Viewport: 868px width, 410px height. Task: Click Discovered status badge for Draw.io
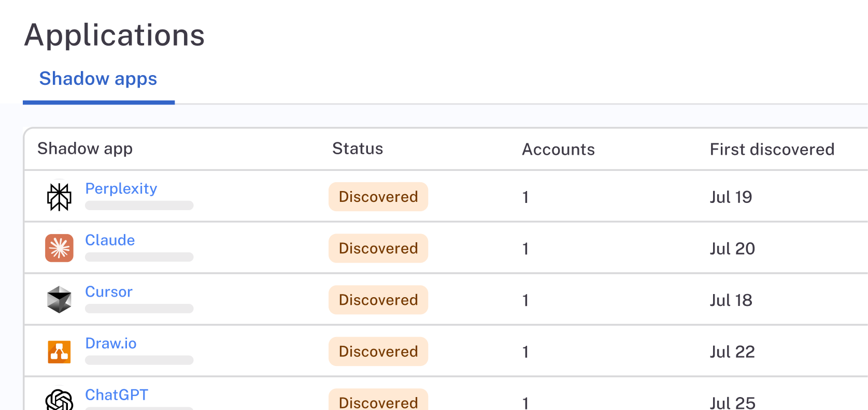coord(378,352)
